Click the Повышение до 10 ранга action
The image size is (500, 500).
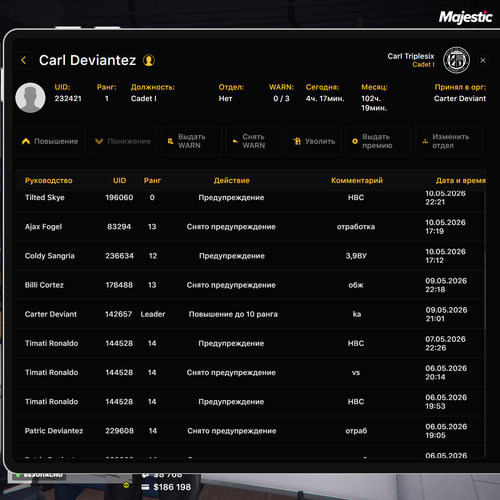click(x=233, y=314)
